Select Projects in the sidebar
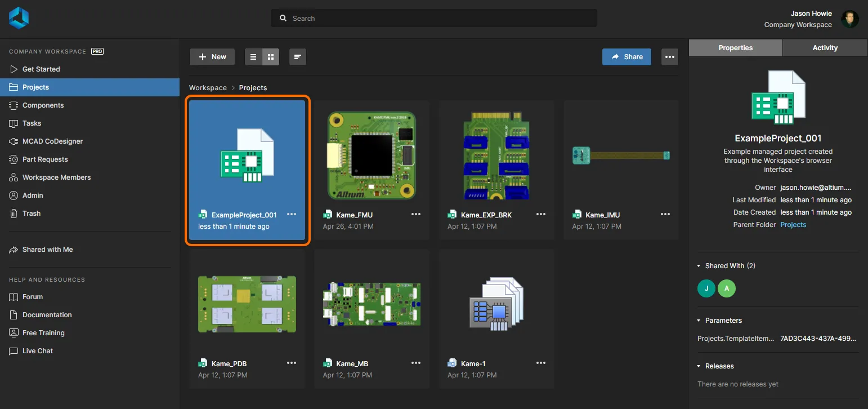This screenshot has width=868, height=409. (x=90, y=87)
